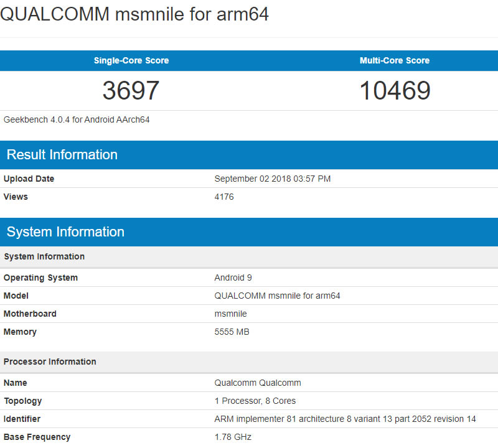Viewport: 498px width, 448px height.
Task: Select the Multi-Core Score header
Action: pyautogui.click(x=395, y=60)
